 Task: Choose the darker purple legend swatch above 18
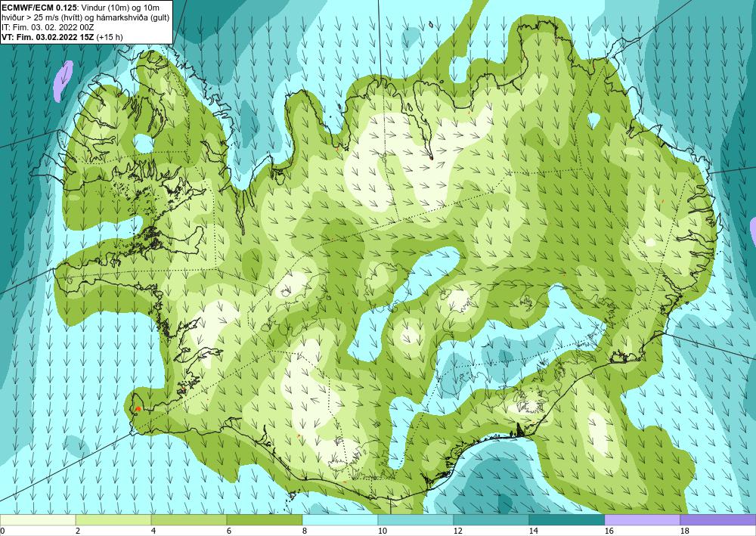click(718, 520)
